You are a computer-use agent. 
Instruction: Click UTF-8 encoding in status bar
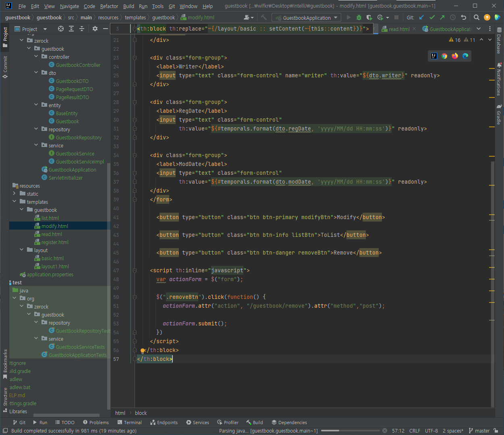pyautogui.click(x=431, y=431)
